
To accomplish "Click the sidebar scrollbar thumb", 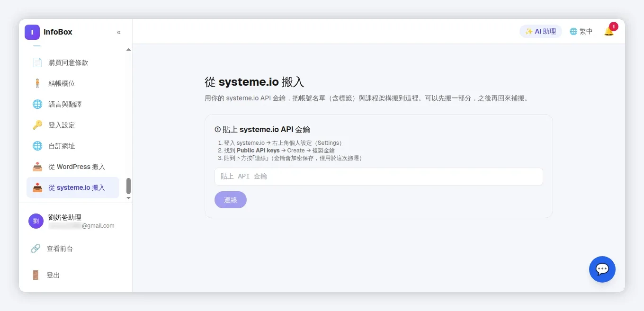I will coord(128,186).
